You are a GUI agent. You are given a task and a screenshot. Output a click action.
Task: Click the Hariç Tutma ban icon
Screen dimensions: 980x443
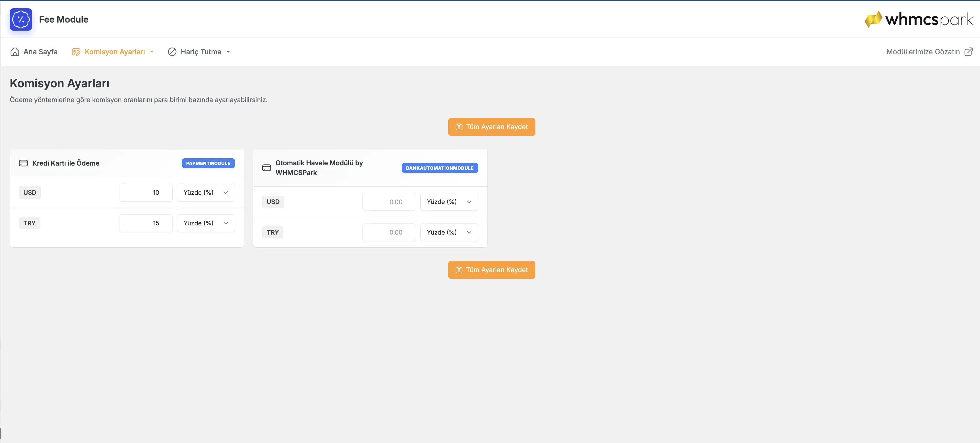click(172, 52)
